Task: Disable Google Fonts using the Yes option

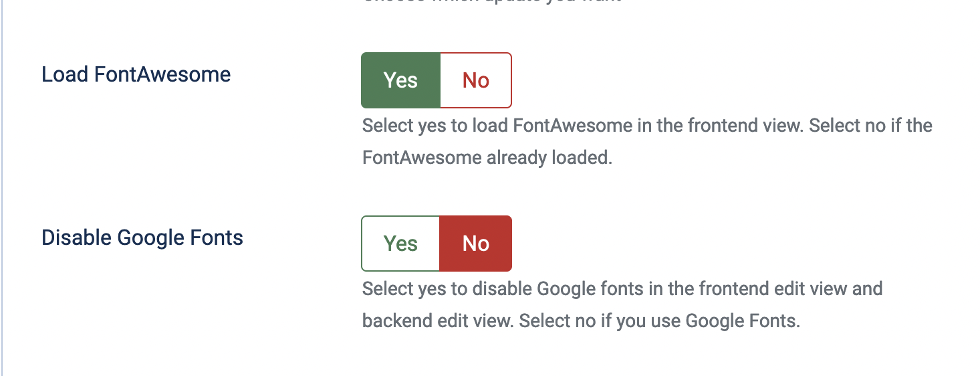Action: tap(400, 244)
